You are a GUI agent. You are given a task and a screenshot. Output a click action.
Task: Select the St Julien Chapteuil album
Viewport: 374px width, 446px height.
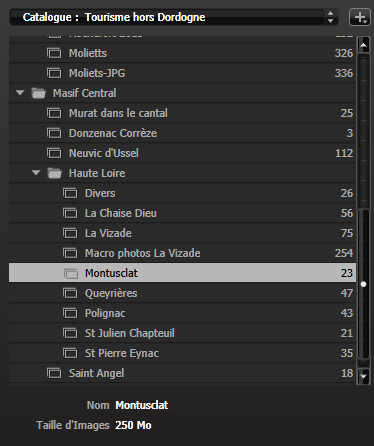[x=182, y=333]
